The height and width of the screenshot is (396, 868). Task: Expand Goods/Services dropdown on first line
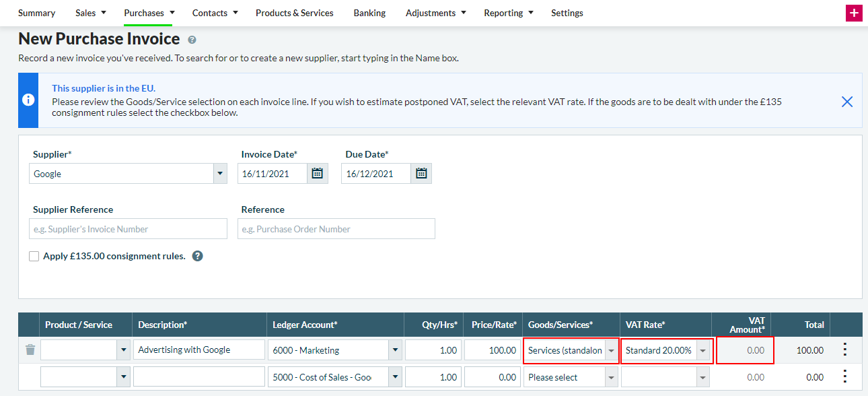[610, 350]
